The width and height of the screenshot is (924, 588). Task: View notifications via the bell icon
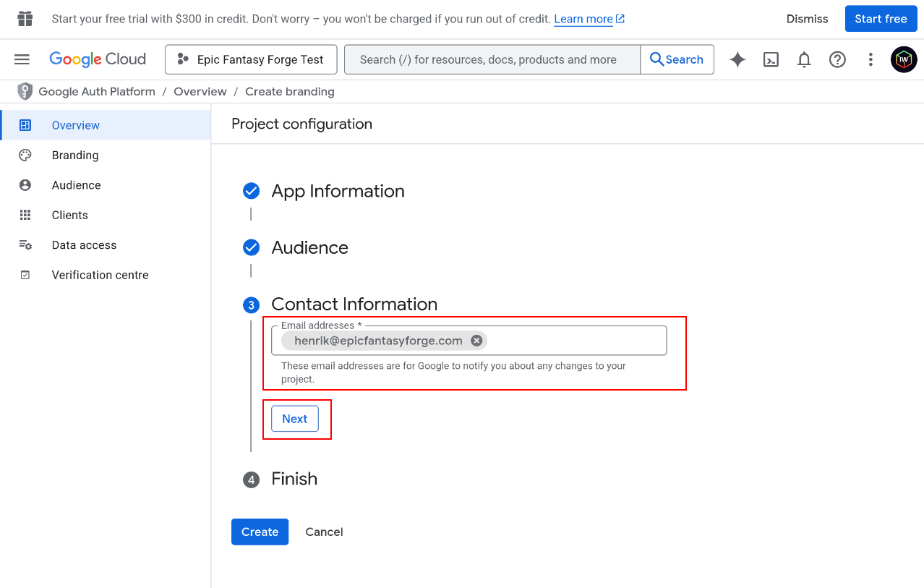(803, 59)
